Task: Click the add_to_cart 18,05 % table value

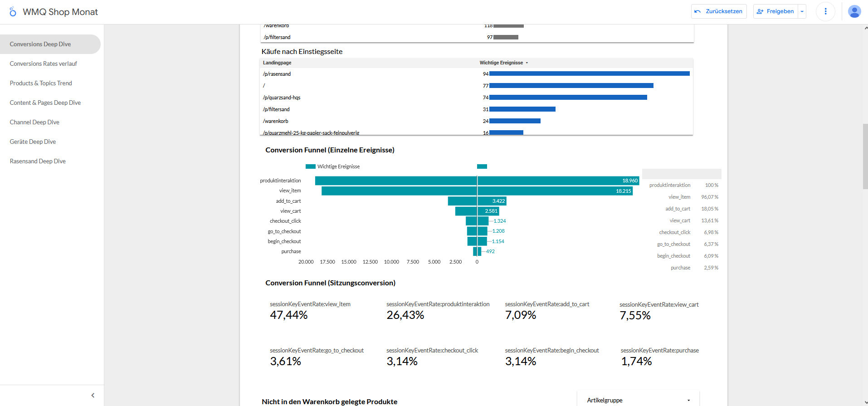Action: point(710,209)
